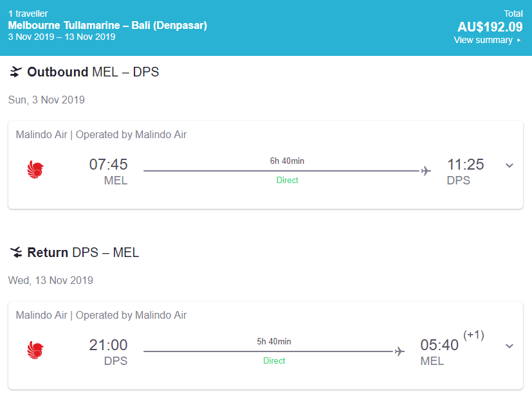Click the Malindo Air logo on return flight
Viewport: 532px width, 399px height.
(35, 351)
